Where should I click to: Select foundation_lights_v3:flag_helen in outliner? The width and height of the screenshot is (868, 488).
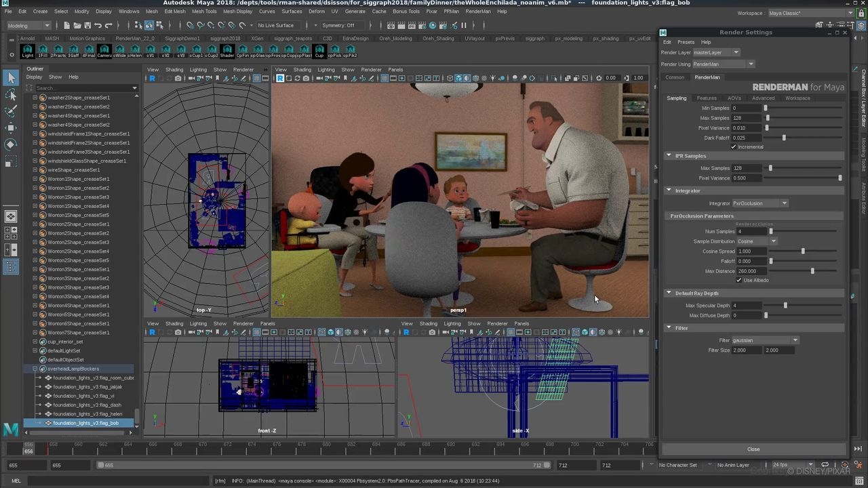(x=87, y=414)
